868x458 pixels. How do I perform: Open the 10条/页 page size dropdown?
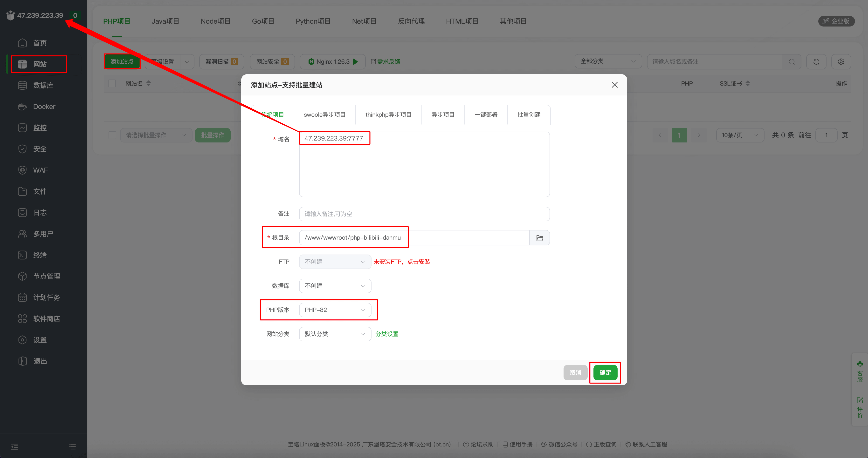[740, 135]
